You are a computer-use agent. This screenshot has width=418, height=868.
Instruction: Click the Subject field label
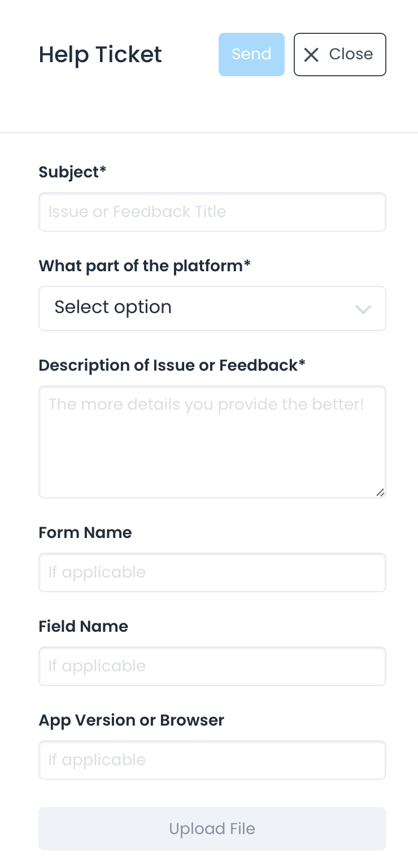(72, 172)
